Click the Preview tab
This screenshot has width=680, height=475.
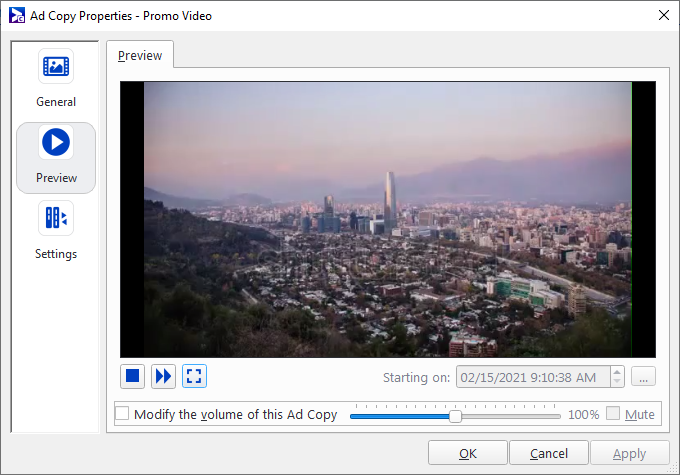[140, 55]
